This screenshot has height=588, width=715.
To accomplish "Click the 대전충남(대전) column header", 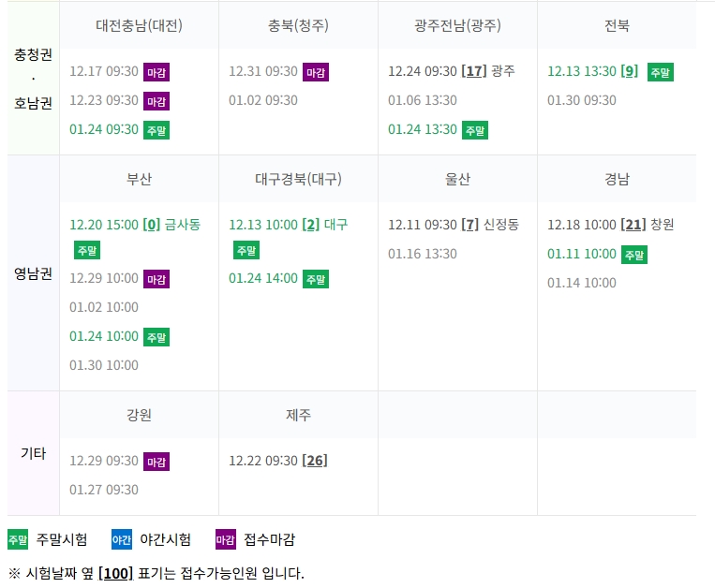I will 139,25.
